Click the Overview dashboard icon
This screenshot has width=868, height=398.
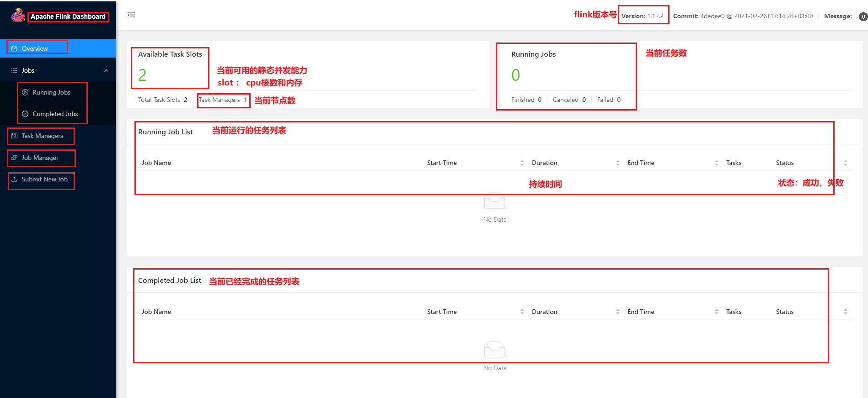14,48
